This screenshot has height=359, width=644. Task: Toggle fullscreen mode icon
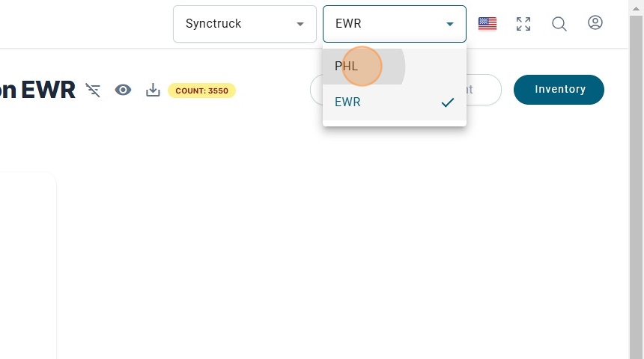pyautogui.click(x=523, y=24)
